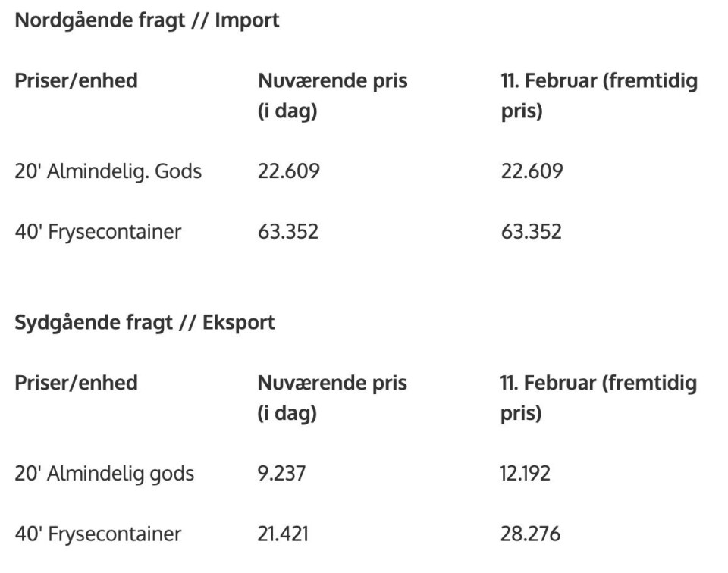Select the "40' Frysecontainer" Eksport row label
728x573 pixels.
pos(98,534)
